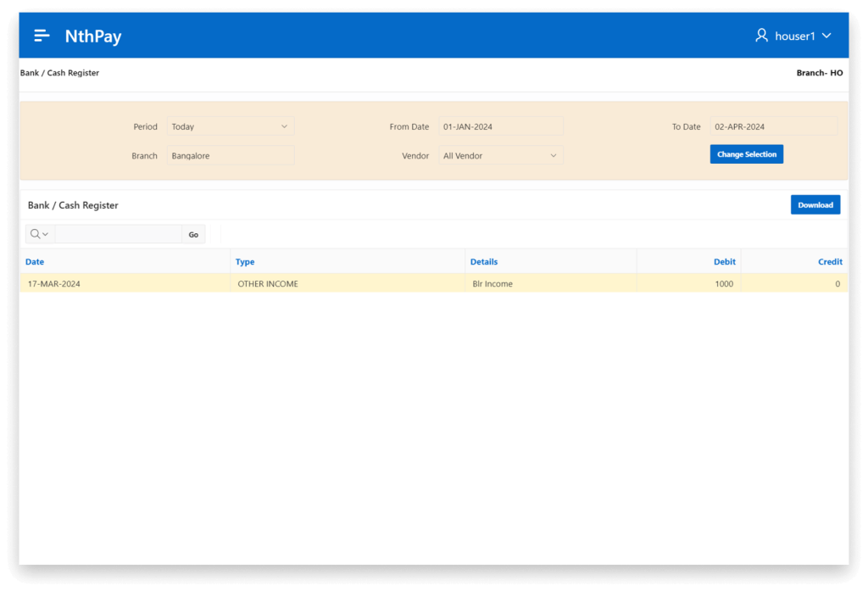Image resolution: width=868 pixels, height=591 pixels.
Task: Click the user profile icon
Action: click(761, 36)
